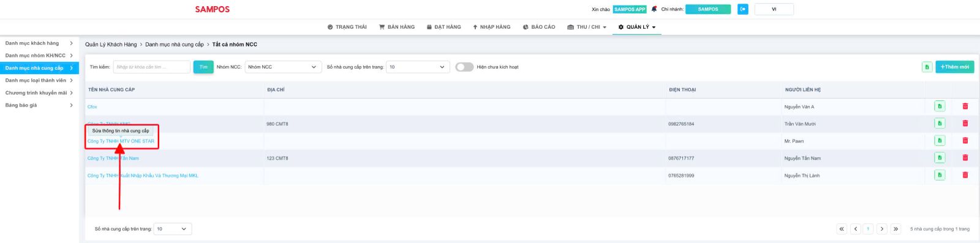Click the Tất cả nhóm NCC breadcrumb text
This screenshot has width=980, height=243.
[x=235, y=45]
